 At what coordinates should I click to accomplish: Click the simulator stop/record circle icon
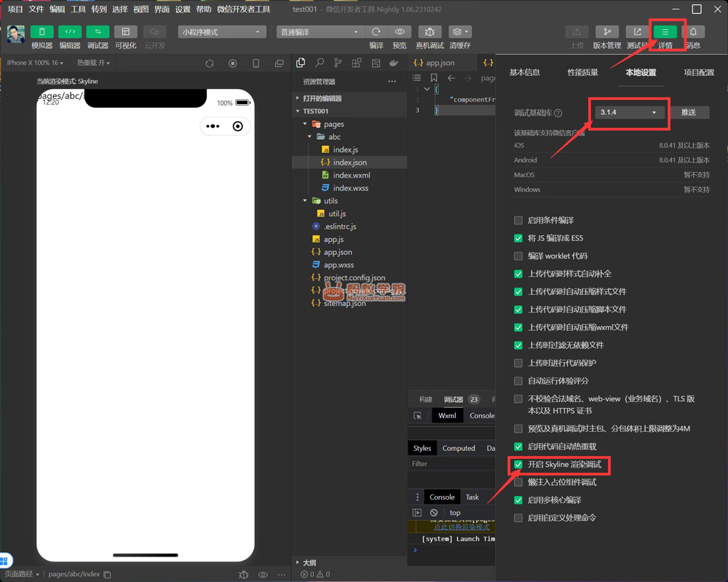(233, 63)
